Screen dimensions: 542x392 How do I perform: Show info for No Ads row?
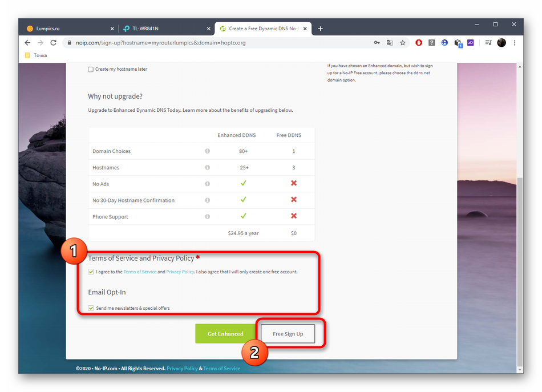coord(208,184)
